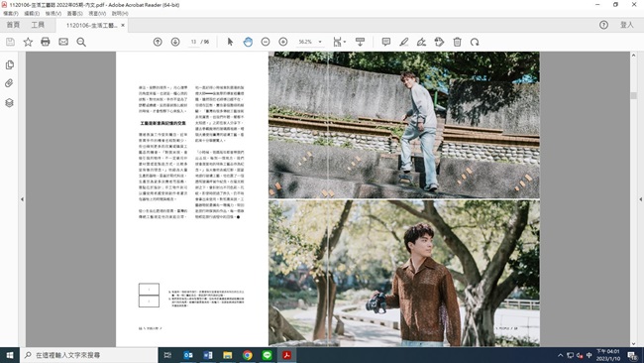Zoom out with the minus button
This screenshot has height=363, width=644.
click(x=266, y=42)
